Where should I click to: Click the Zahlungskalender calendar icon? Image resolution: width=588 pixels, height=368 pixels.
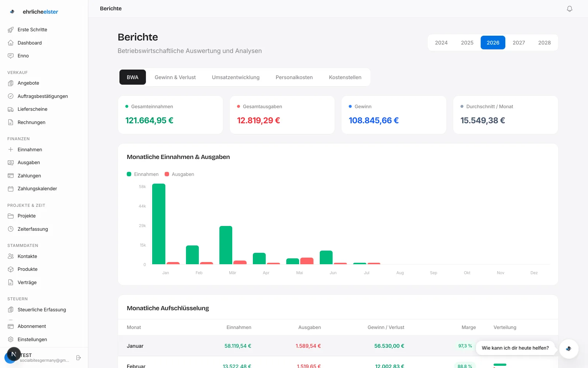click(x=11, y=188)
